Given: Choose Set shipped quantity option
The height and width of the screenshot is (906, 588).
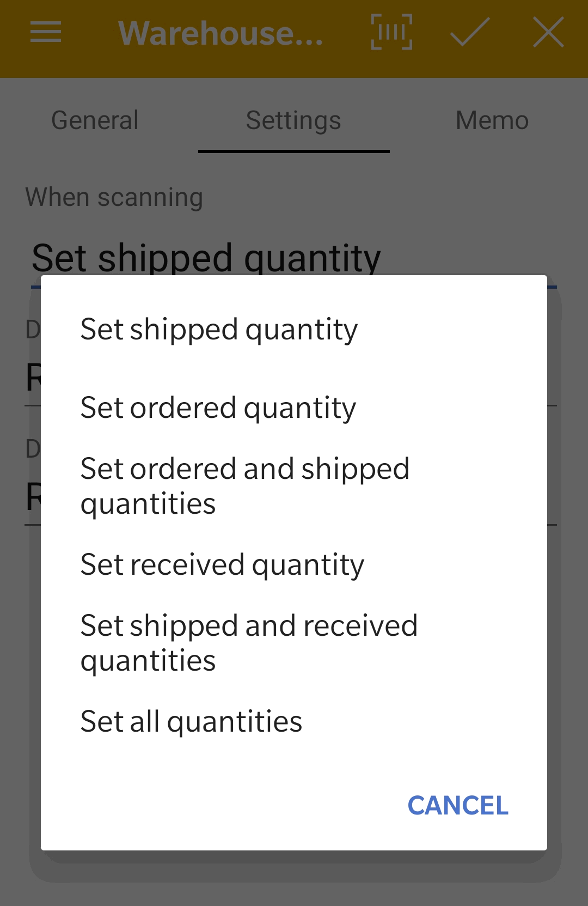Looking at the screenshot, I should coord(294,329).
